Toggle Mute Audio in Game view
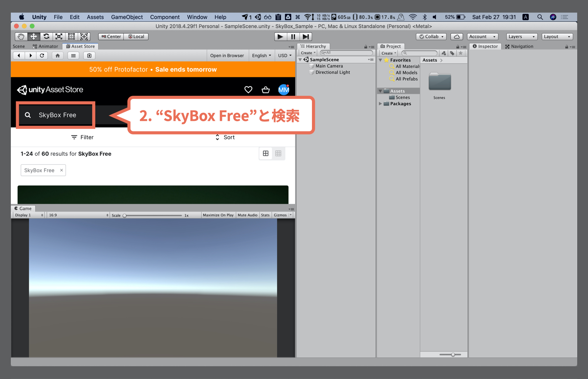 pos(247,215)
